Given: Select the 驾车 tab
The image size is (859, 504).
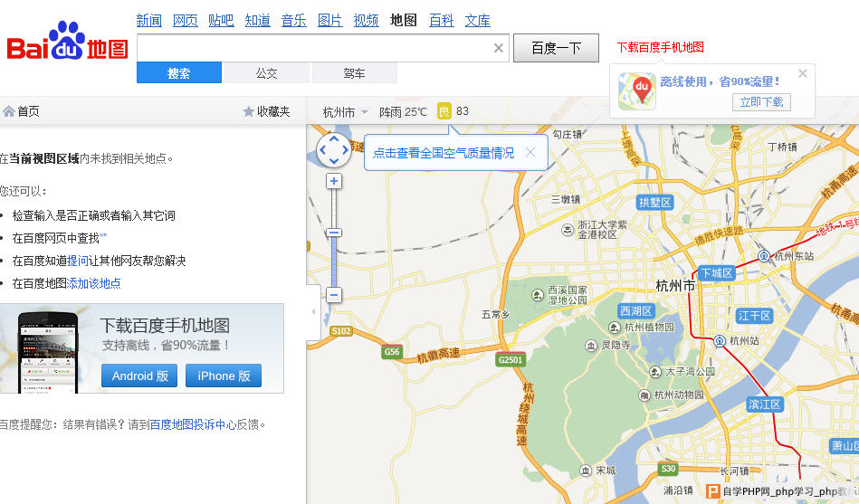Looking at the screenshot, I should click(355, 73).
